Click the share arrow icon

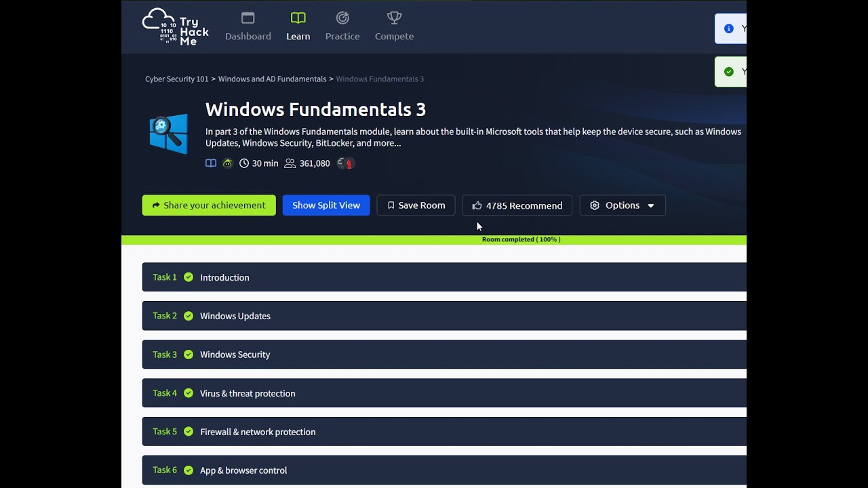coord(156,205)
